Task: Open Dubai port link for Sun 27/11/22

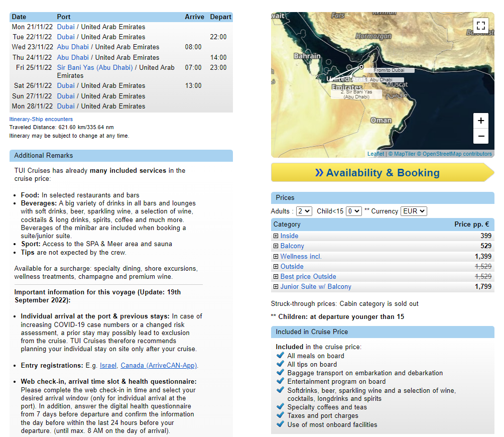Action: tap(66, 96)
